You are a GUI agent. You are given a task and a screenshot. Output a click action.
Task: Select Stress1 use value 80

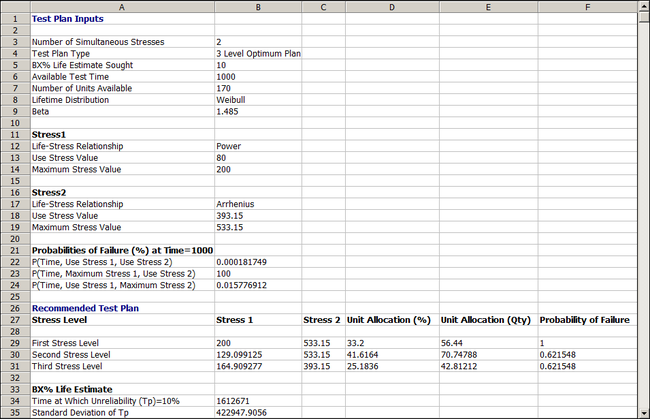(258, 158)
